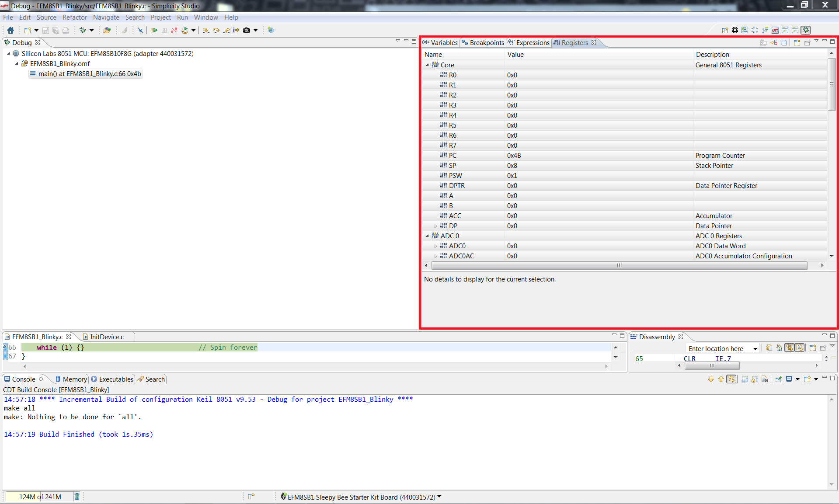Viewport: 839px width, 504px height.
Task: Click the Resume debug button
Action: pyautogui.click(x=154, y=30)
